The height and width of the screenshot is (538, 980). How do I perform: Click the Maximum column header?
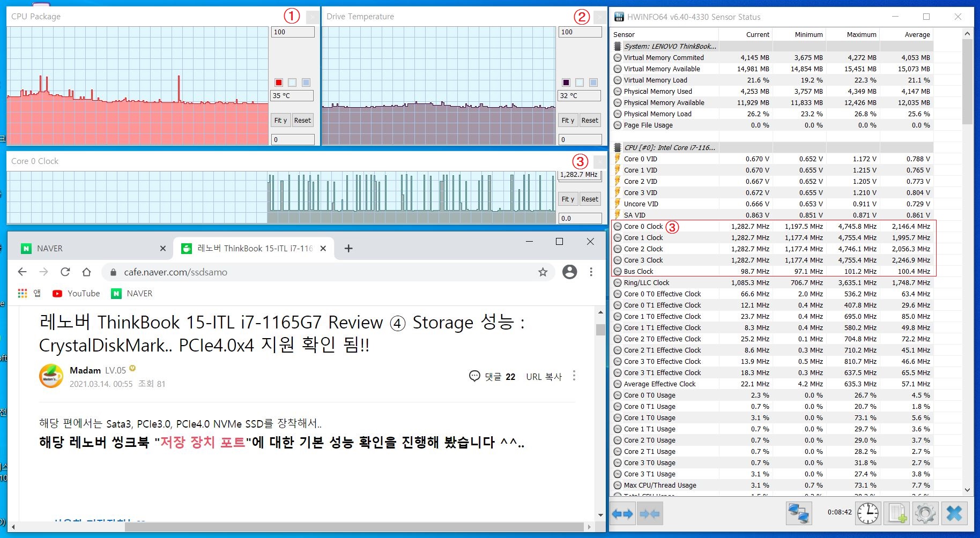pos(853,34)
